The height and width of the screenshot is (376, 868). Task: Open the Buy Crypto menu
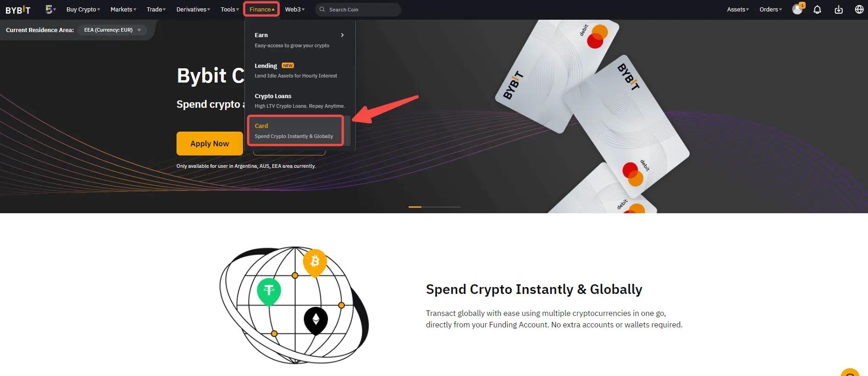coord(83,9)
